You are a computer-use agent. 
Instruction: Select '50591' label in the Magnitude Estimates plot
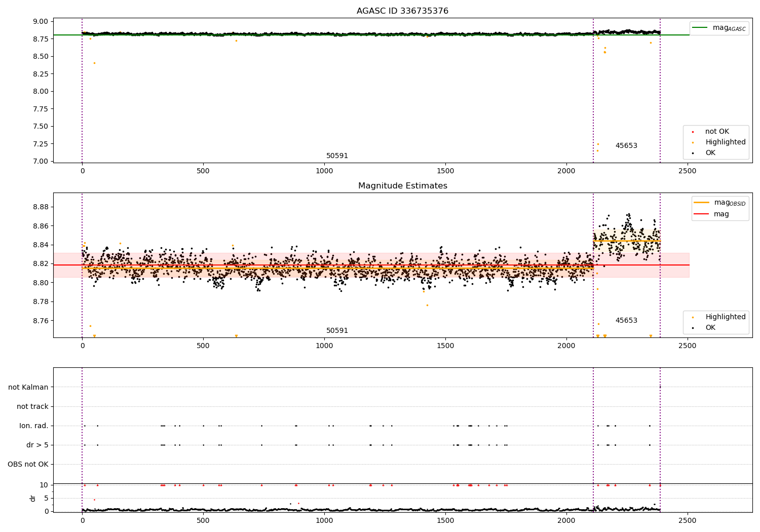click(x=337, y=331)
